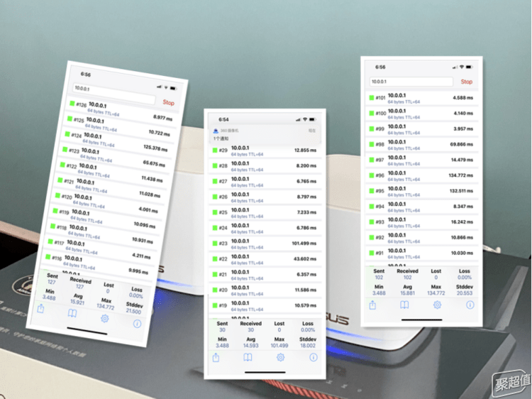Select ping row #23 with 101.499 ms

(x=265, y=244)
